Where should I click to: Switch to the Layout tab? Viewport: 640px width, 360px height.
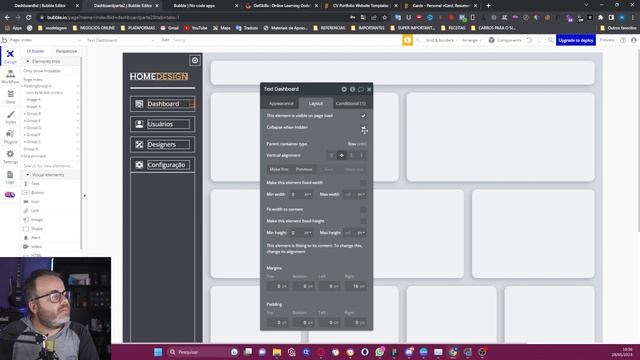click(316, 103)
